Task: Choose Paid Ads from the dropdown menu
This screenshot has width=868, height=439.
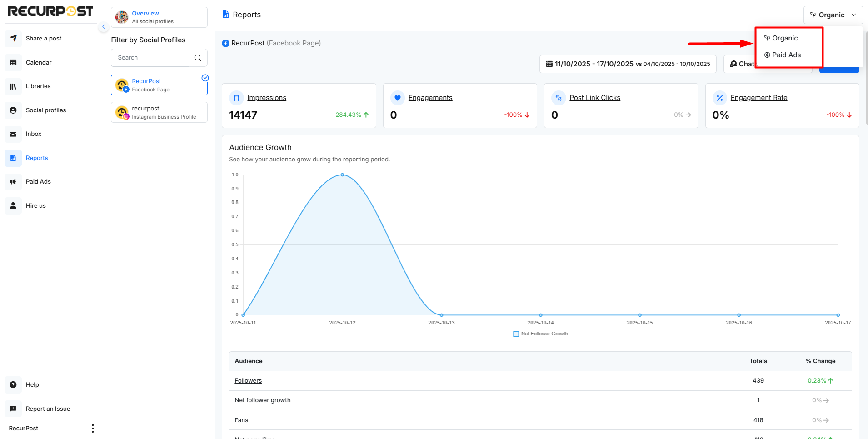Action: click(x=786, y=55)
